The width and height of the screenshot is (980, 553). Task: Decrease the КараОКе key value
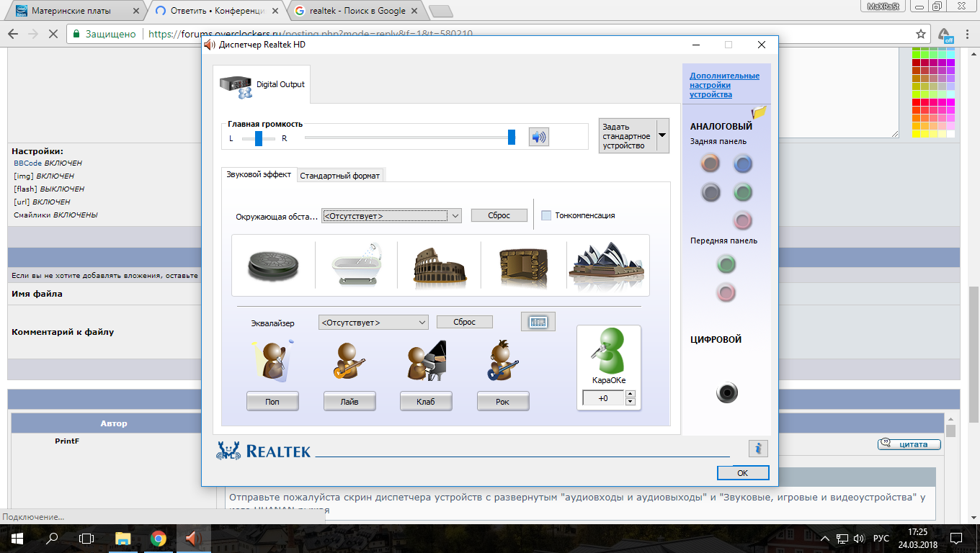click(x=631, y=402)
